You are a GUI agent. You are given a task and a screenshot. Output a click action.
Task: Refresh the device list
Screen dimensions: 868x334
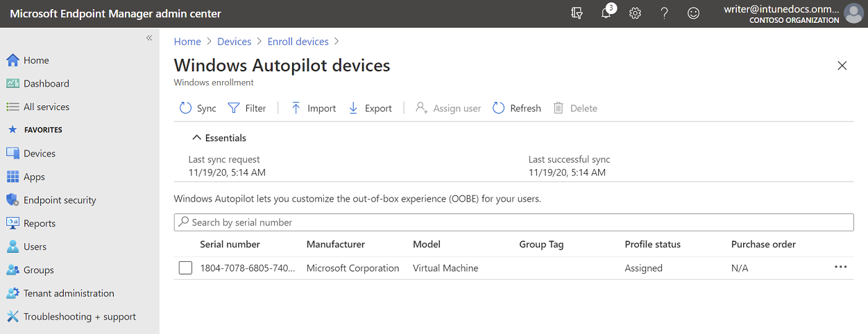tap(517, 108)
